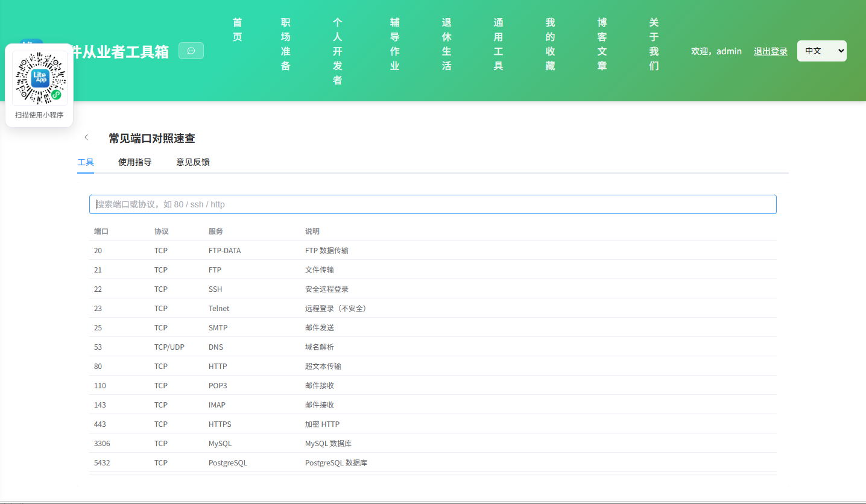Click the PostgreSQL 数据库 description

coord(337,463)
